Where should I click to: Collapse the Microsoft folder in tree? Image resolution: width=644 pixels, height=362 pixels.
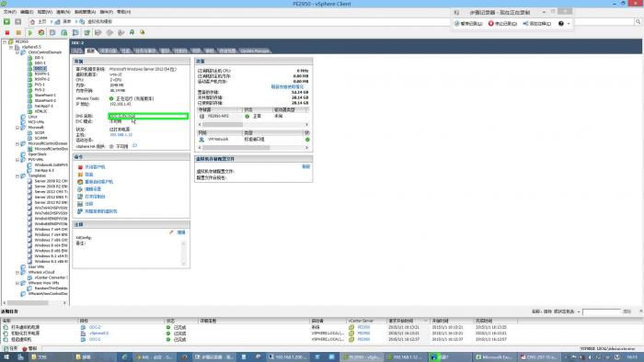17,128
